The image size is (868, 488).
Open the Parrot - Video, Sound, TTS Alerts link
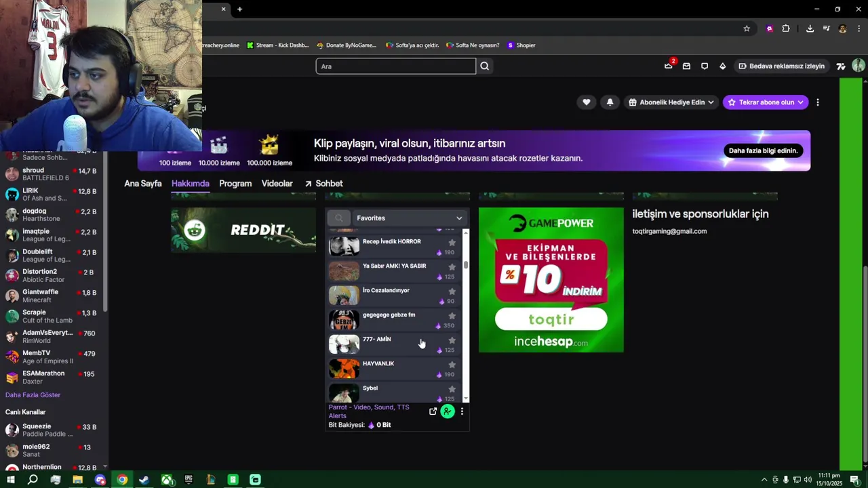point(369,411)
